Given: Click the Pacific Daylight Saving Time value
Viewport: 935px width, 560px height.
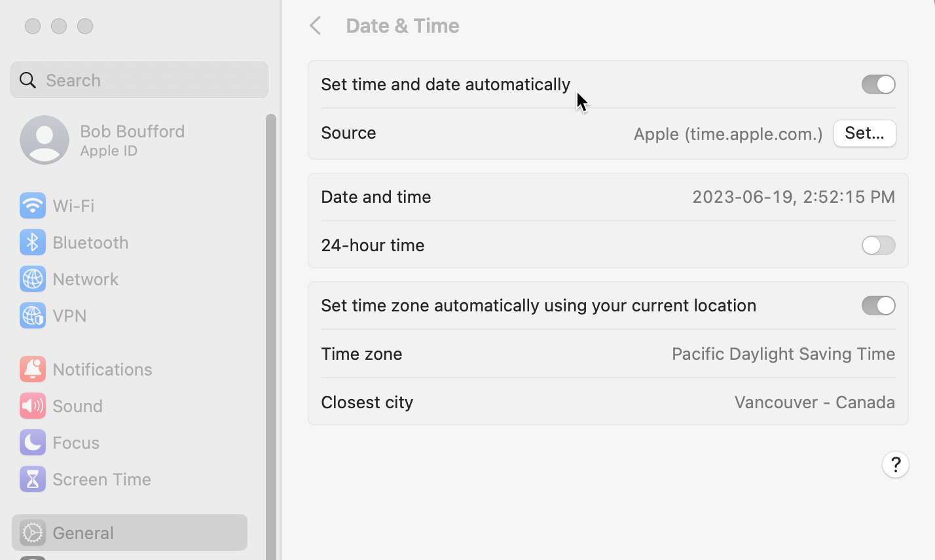Looking at the screenshot, I should (783, 354).
